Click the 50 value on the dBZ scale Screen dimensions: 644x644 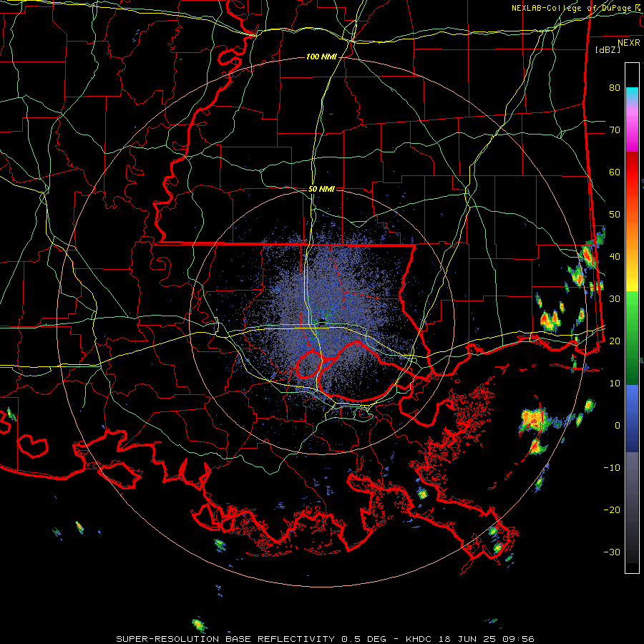click(615, 215)
